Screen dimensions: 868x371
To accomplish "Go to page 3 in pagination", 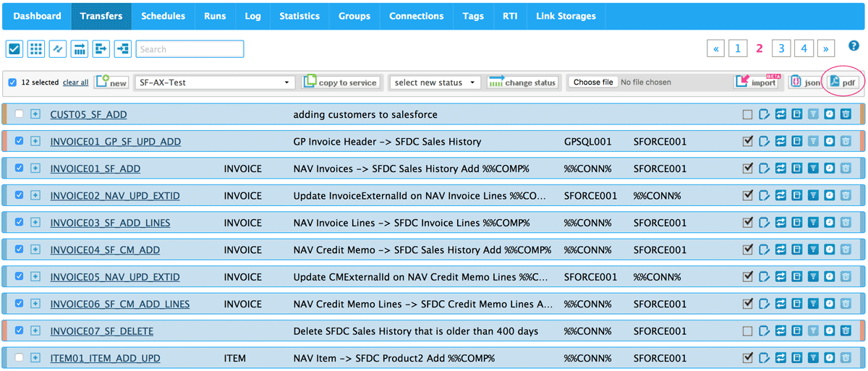I will pyautogui.click(x=780, y=48).
